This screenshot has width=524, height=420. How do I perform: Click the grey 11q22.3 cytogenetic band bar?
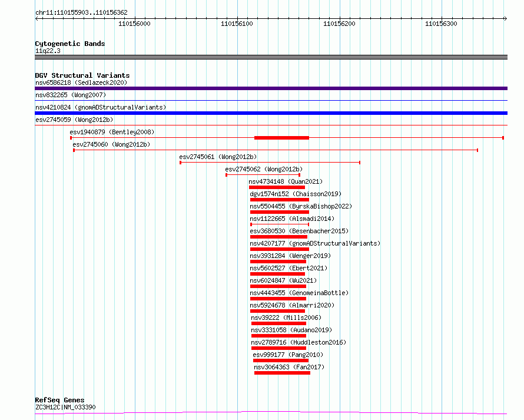point(271,57)
